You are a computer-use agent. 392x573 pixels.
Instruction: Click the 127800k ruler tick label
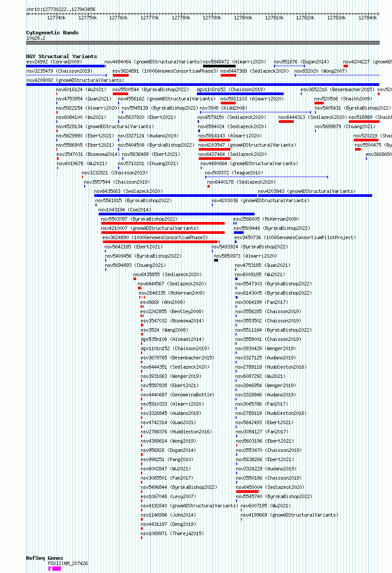coord(243,18)
